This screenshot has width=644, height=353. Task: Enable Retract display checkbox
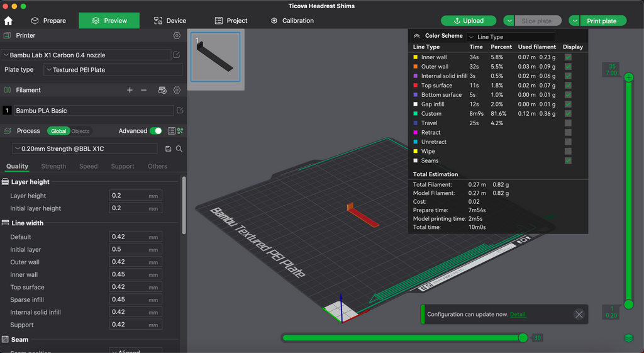point(568,132)
